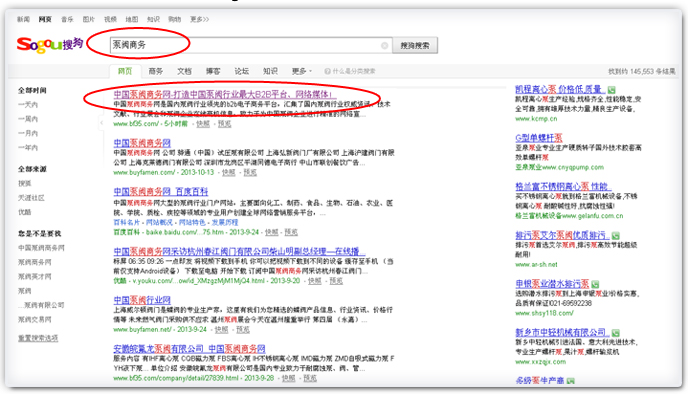Click the 百科名片 sublink
Screen dimensions: 688x394
(127, 222)
